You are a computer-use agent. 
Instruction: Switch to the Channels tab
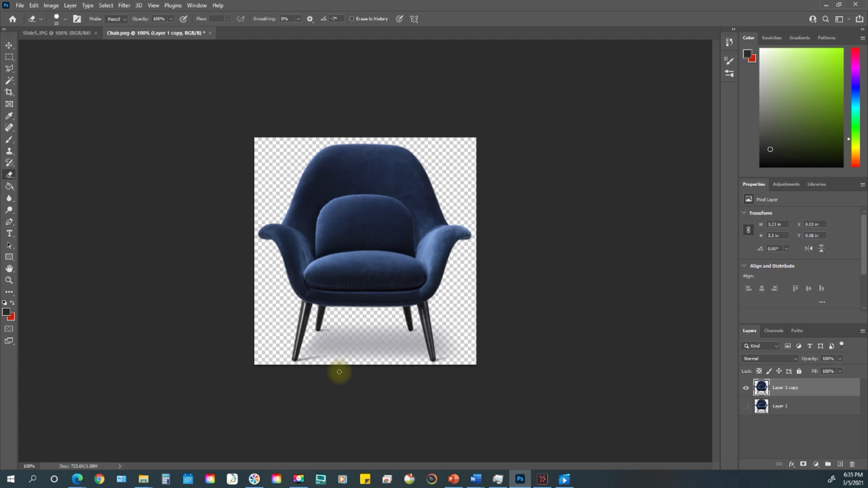[x=773, y=330]
